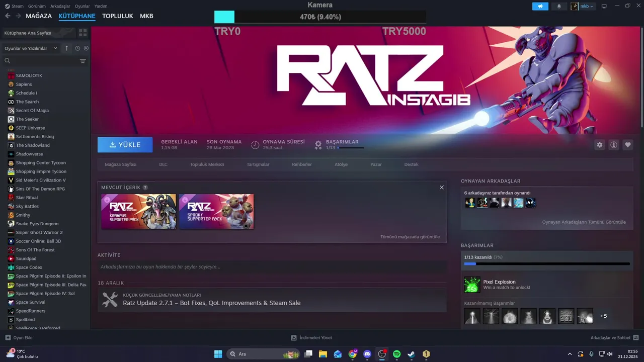Image resolution: width=644 pixels, height=362 pixels.
Task: Open advanced filters icon beside library search
Action: [83, 61]
